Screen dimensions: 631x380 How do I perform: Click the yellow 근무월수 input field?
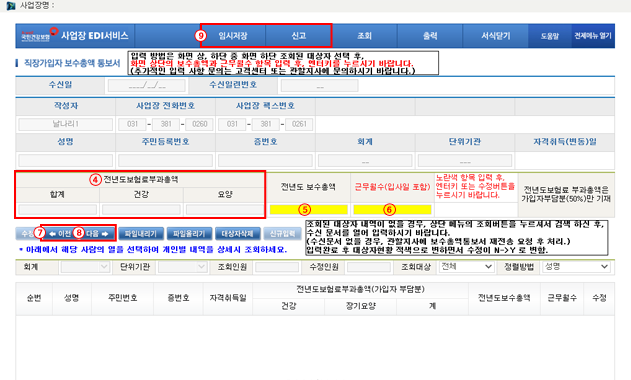coord(392,209)
